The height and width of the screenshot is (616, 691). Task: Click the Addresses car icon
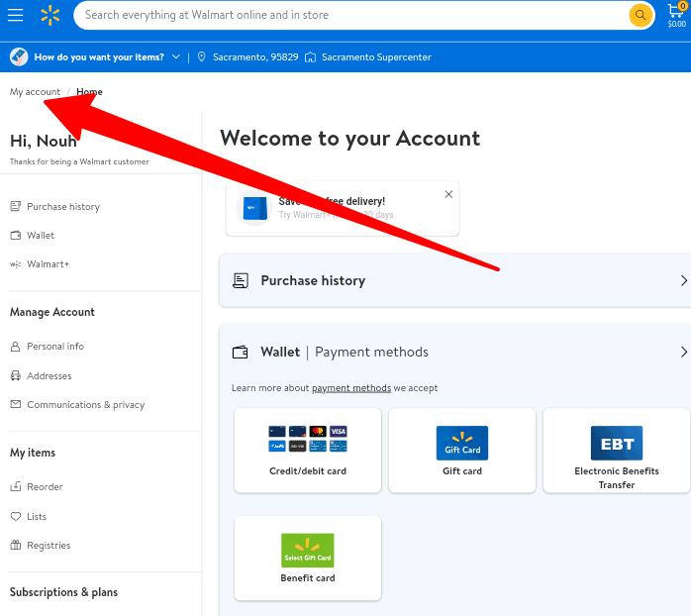(16, 375)
